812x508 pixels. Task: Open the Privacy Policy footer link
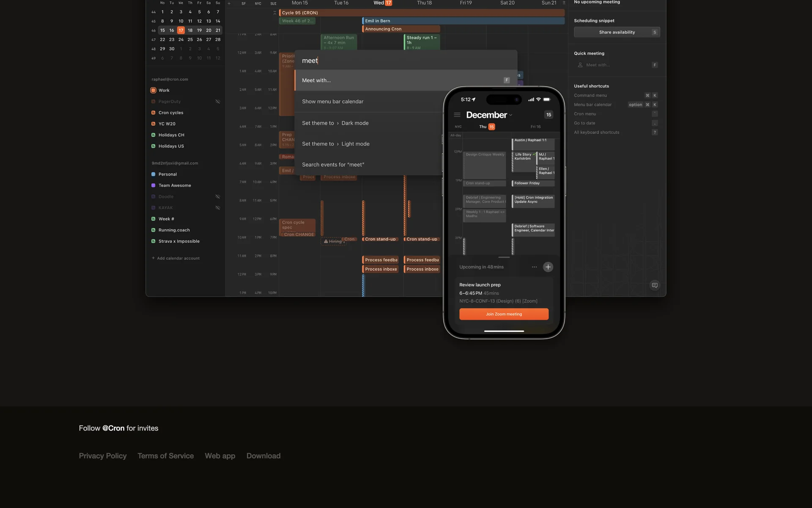click(x=103, y=456)
